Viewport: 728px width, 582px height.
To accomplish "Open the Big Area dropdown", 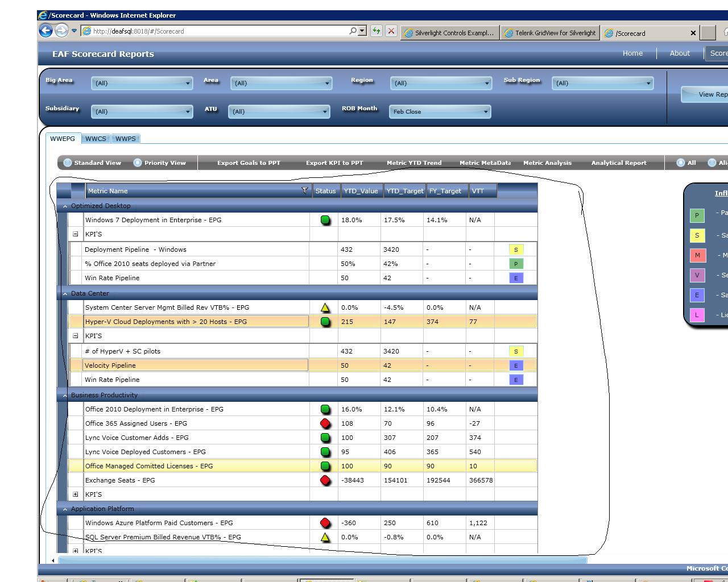I will (142, 83).
